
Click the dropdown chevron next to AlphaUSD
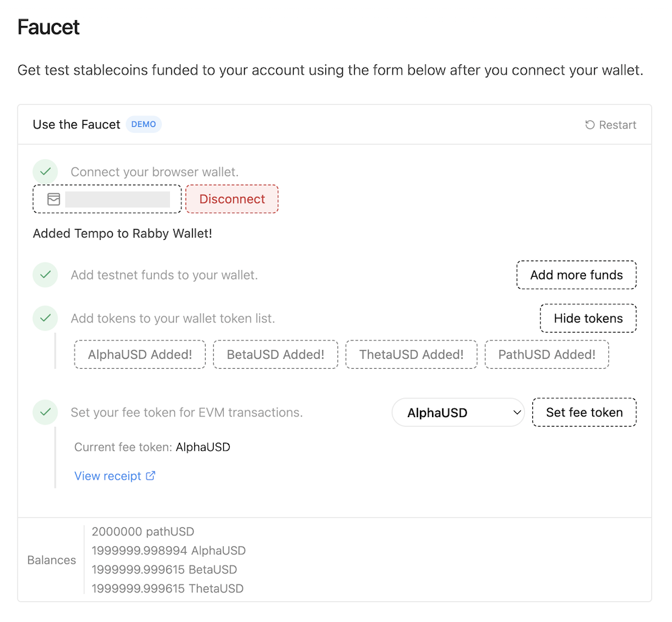pos(517,412)
